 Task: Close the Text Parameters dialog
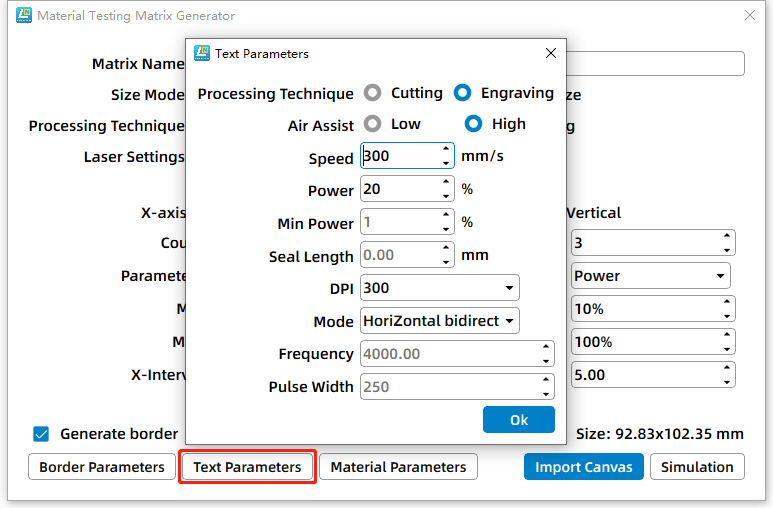pyautogui.click(x=550, y=53)
